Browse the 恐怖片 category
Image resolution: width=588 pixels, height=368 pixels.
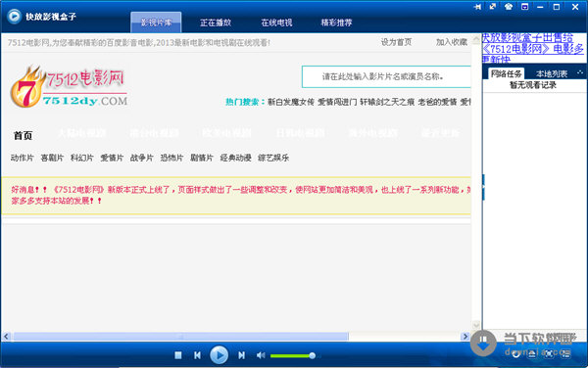[x=171, y=158]
